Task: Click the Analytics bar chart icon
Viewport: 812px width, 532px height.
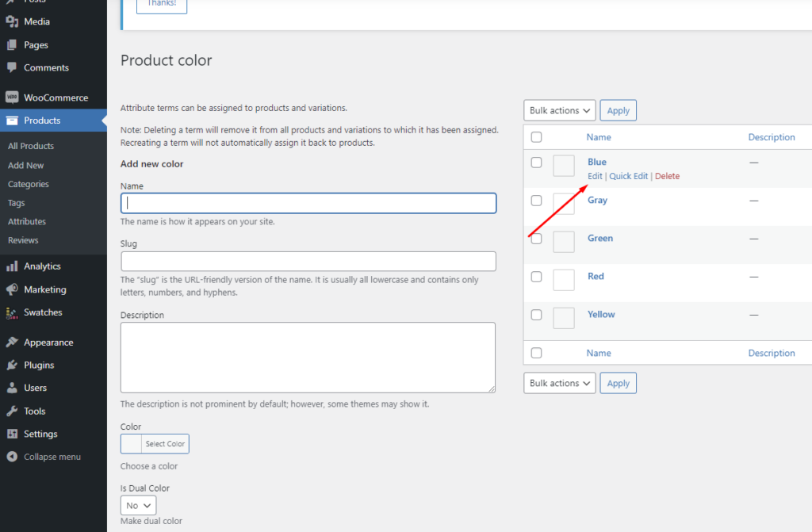Action: coord(12,266)
